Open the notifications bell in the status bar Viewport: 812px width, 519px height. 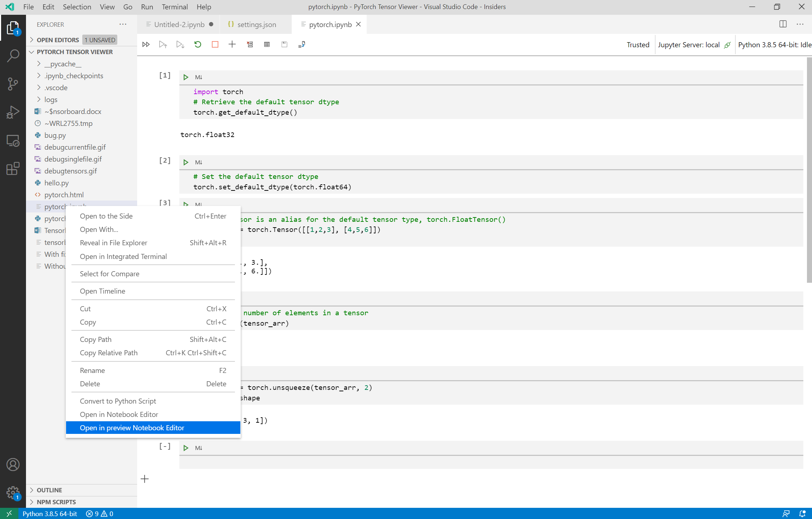click(802, 514)
